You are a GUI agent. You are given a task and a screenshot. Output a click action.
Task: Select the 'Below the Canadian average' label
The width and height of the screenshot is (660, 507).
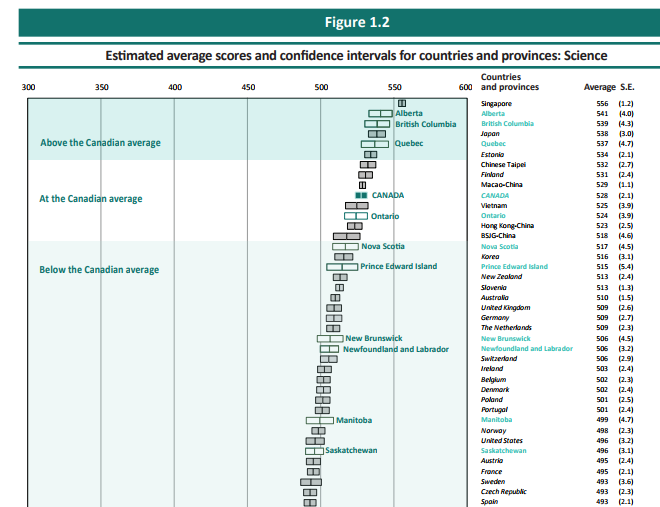coord(99,270)
